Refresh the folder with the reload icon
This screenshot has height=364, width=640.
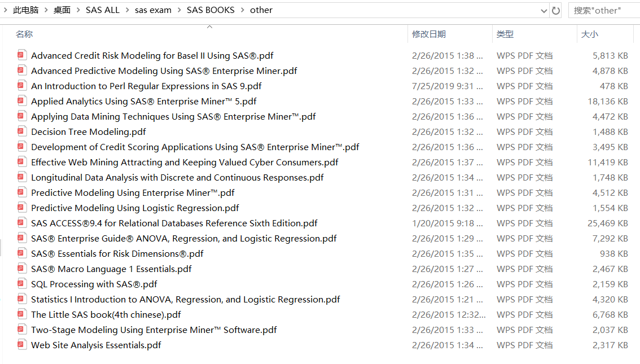click(555, 11)
